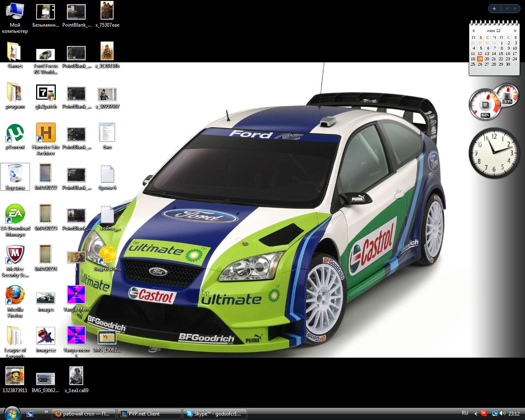Launch the McAfee Security Scan shortcut

(x=15, y=255)
